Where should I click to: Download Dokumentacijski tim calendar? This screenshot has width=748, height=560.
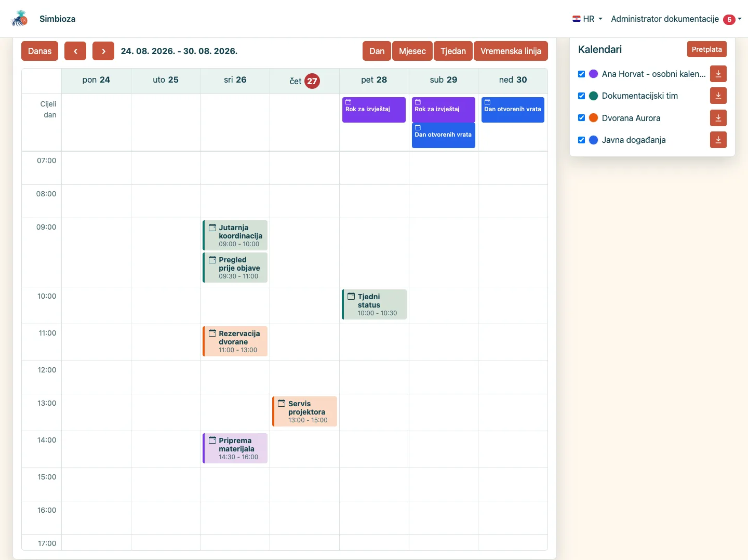(x=718, y=96)
